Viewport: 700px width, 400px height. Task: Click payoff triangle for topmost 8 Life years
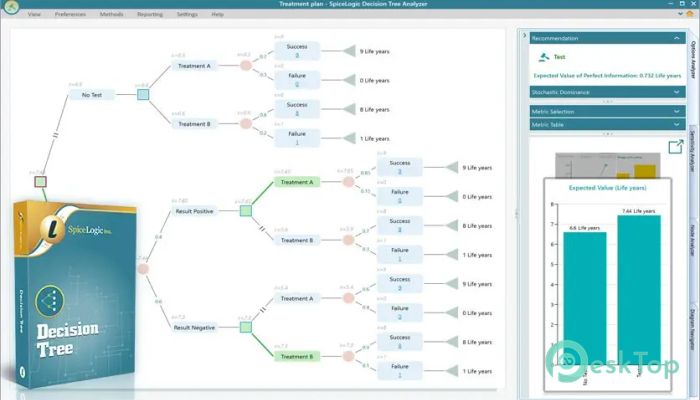(x=350, y=109)
